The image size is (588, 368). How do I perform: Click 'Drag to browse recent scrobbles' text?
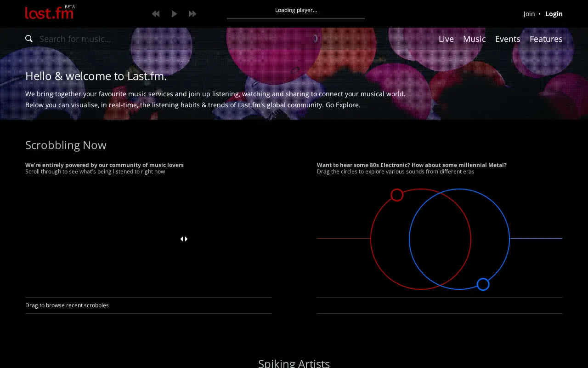[67, 305]
